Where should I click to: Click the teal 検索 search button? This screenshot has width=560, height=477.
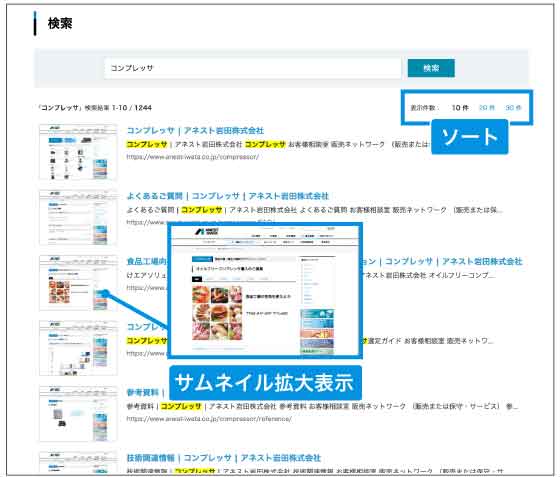[x=431, y=68]
